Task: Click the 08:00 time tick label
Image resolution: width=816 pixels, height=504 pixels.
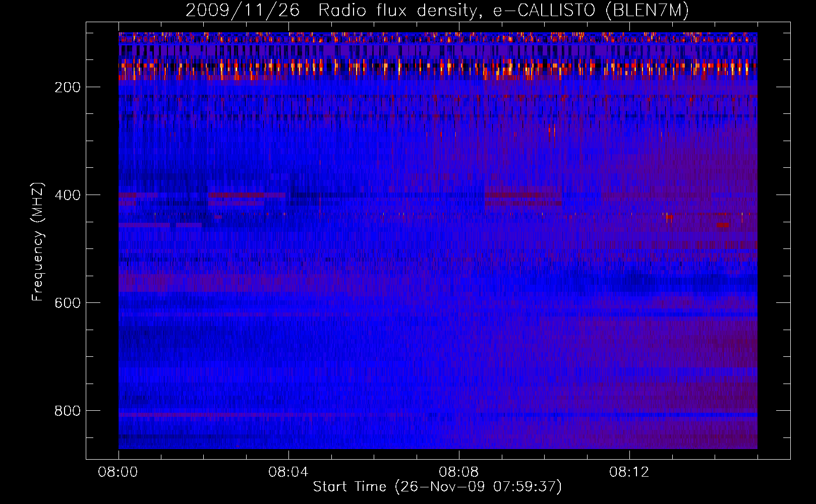Action: click(118, 472)
